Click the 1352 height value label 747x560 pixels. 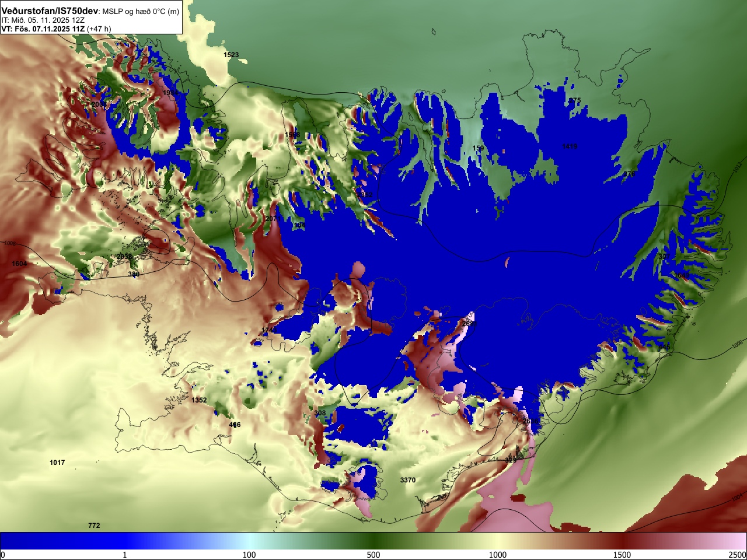tap(199, 400)
